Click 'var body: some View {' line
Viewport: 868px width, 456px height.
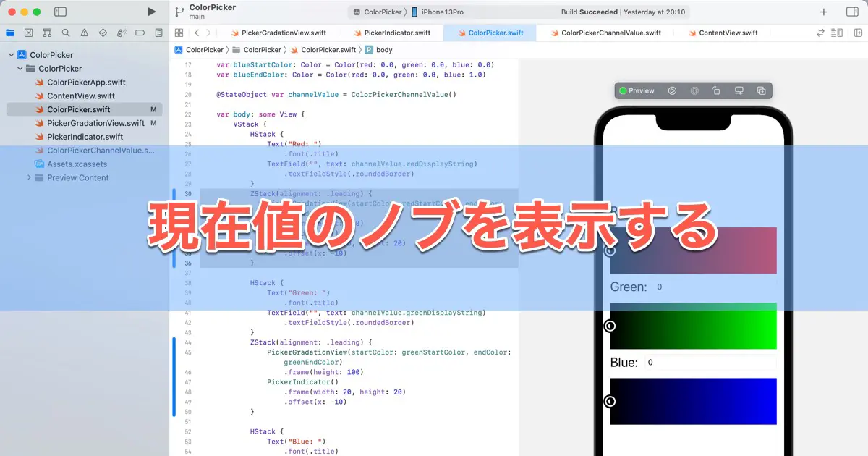(260, 114)
